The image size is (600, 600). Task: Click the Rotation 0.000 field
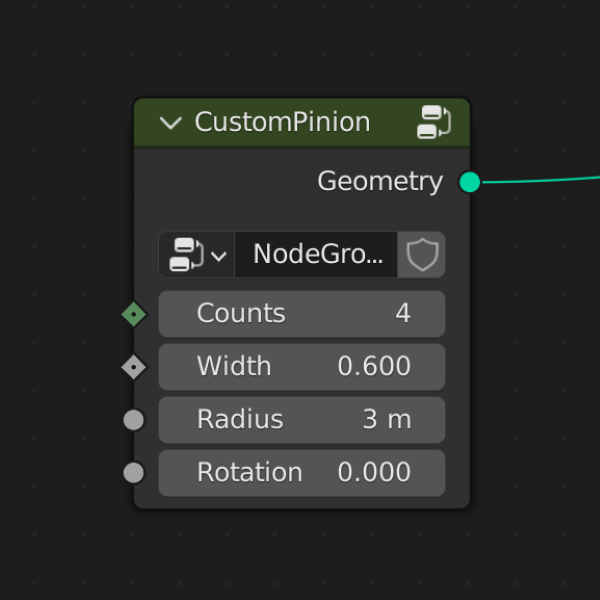[x=302, y=473]
